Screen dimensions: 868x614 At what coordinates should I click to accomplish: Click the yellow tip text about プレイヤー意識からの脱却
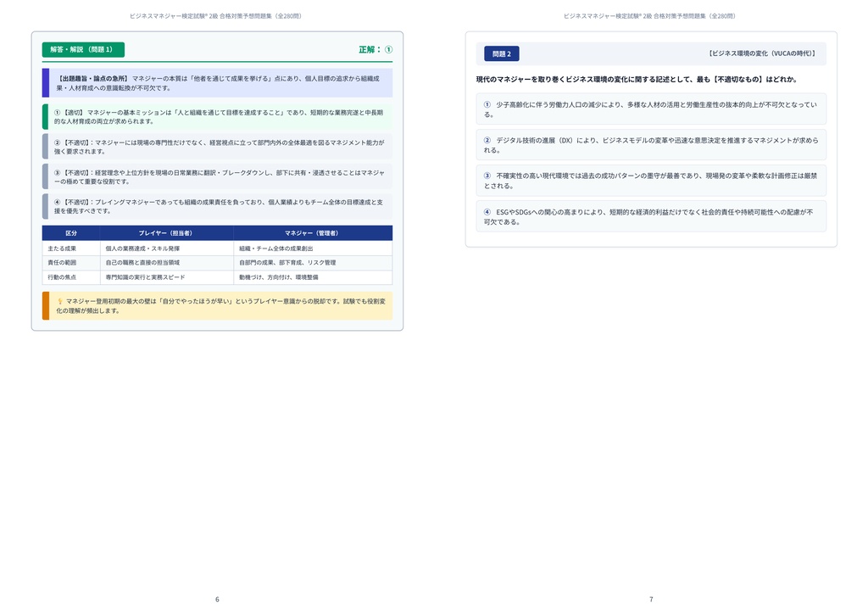click(x=221, y=305)
